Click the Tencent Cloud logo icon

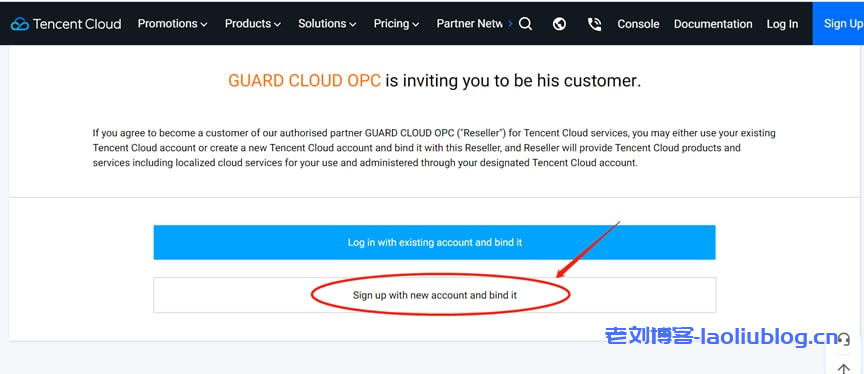pos(20,24)
